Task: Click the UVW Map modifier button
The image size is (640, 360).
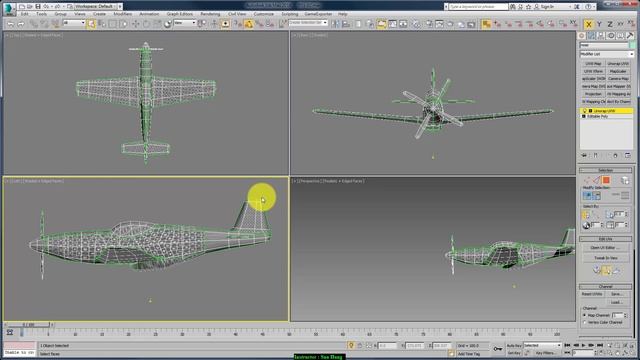Action: [593, 64]
